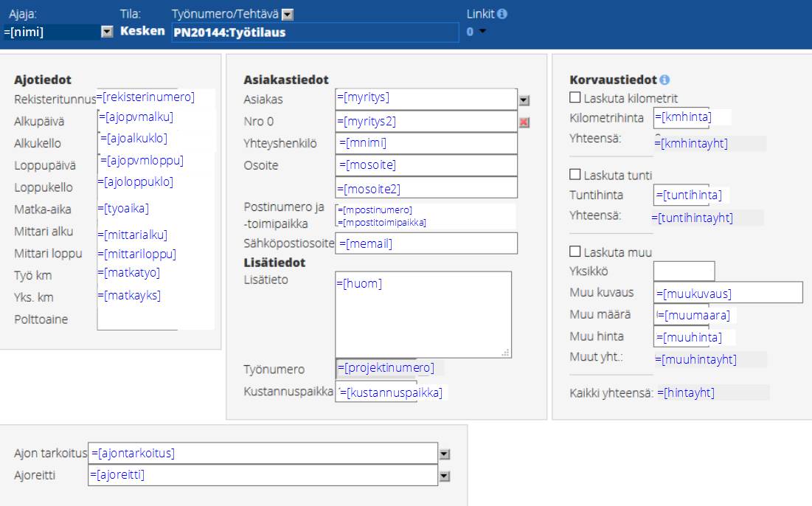Open the Linkit count dropdown arrow
The width and height of the screenshot is (812, 506).
coord(483,32)
